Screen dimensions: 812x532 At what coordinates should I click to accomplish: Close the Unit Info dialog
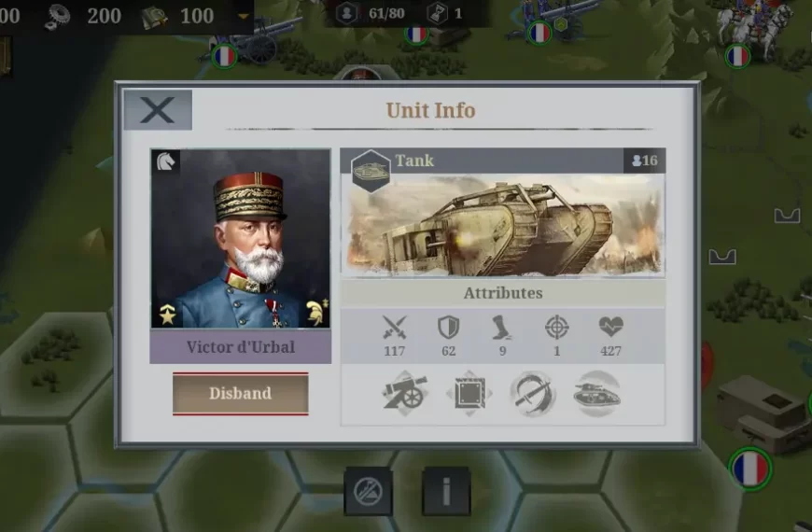tap(158, 110)
